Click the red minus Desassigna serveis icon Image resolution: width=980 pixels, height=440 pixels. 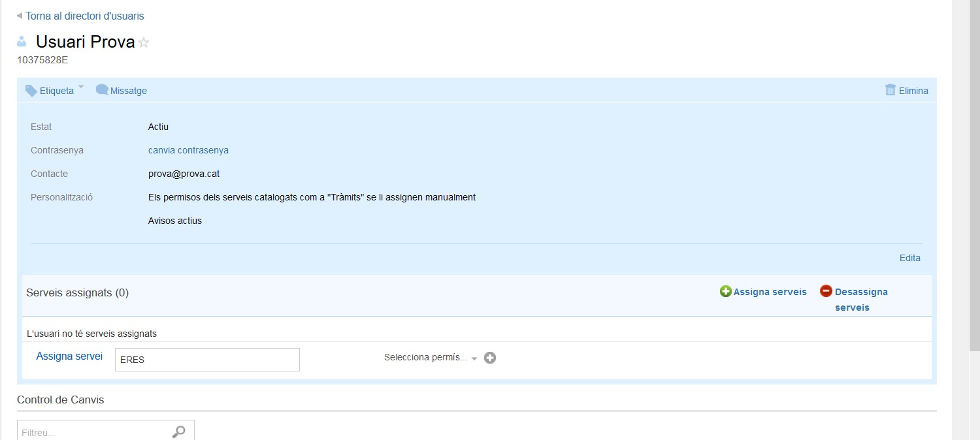826,291
